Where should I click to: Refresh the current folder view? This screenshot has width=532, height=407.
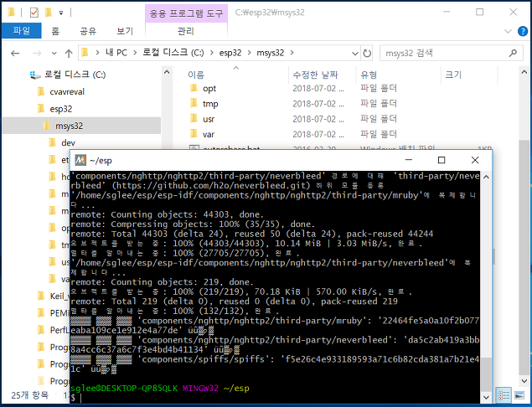coord(367,54)
